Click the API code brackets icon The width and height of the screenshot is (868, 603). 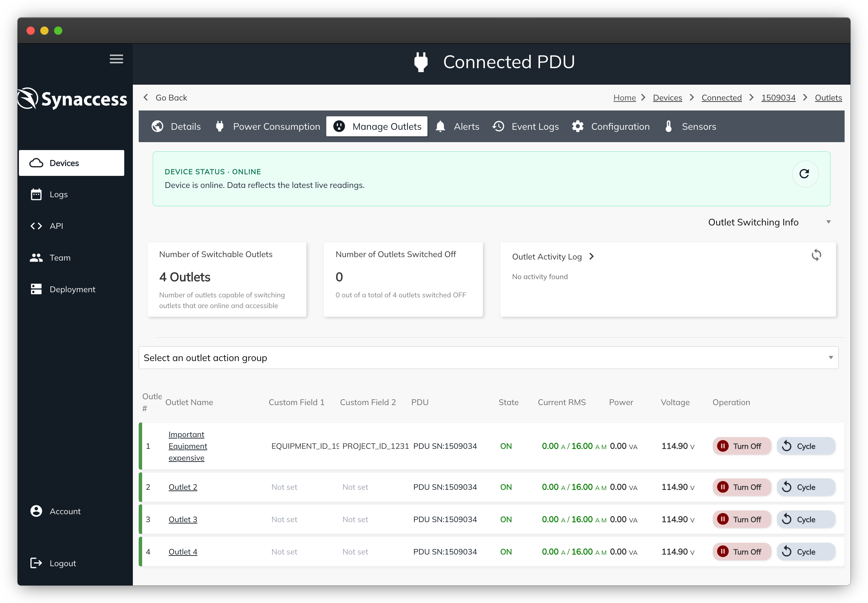click(36, 226)
